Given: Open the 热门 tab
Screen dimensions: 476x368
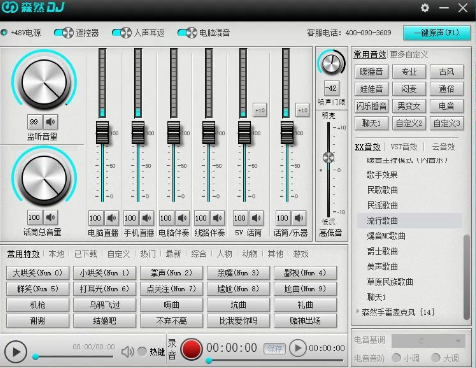Looking at the screenshot, I should [148, 254].
